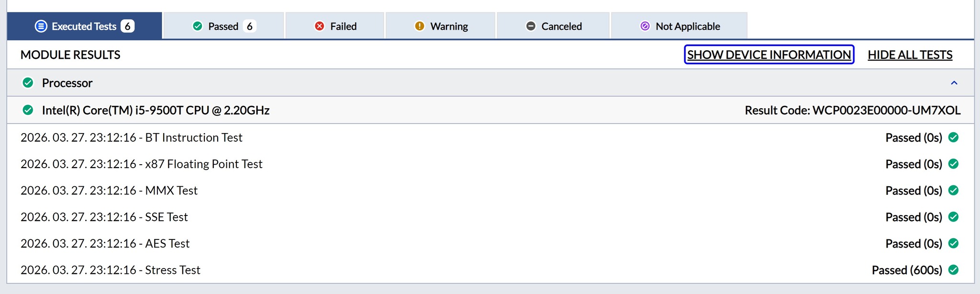Toggle the Intel Core i5-9500T device row
Image resolution: width=980 pixels, height=294 pixels.
tap(479, 110)
